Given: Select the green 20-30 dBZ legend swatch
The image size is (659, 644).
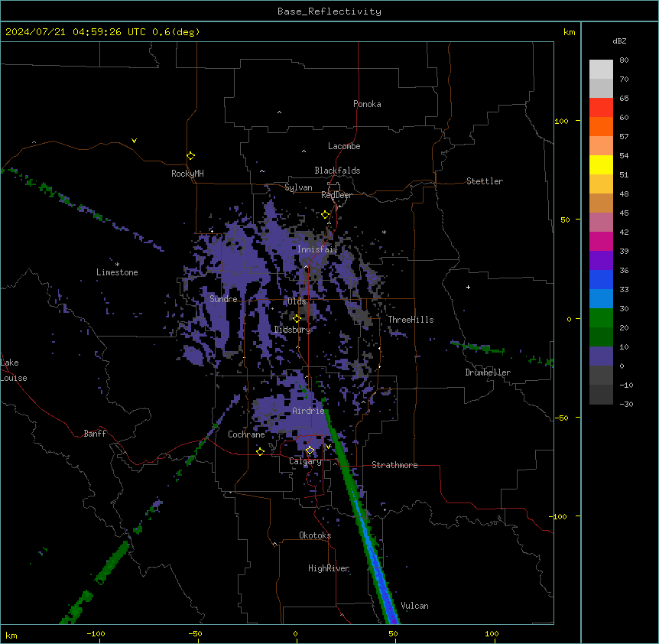Looking at the screenshot, I should (601, 318).
